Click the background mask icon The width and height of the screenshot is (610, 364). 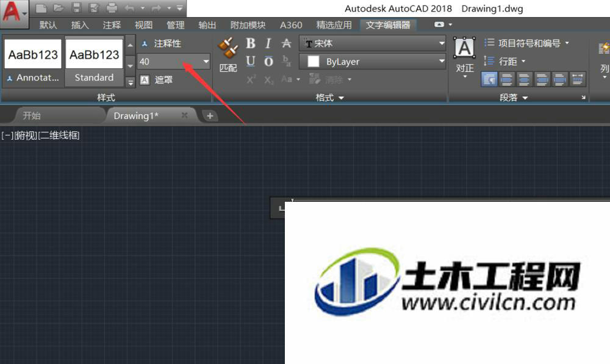coord(145,80)
